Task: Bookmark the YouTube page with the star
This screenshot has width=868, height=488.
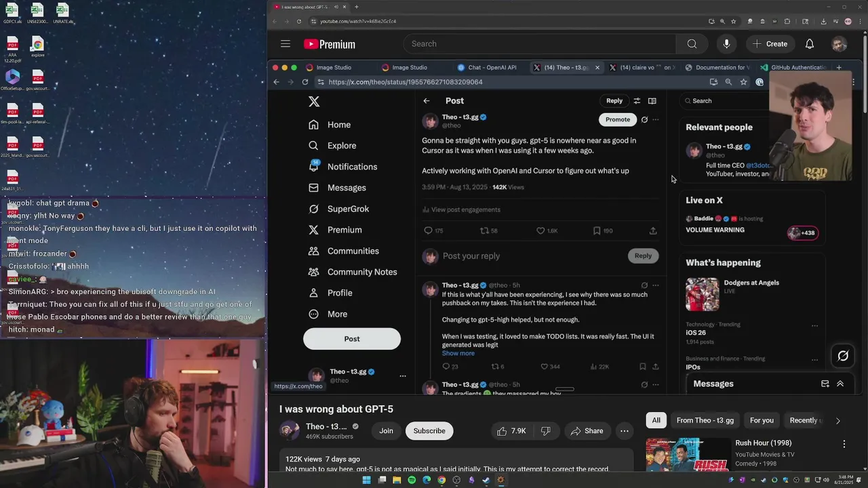Action: [734, 21]
